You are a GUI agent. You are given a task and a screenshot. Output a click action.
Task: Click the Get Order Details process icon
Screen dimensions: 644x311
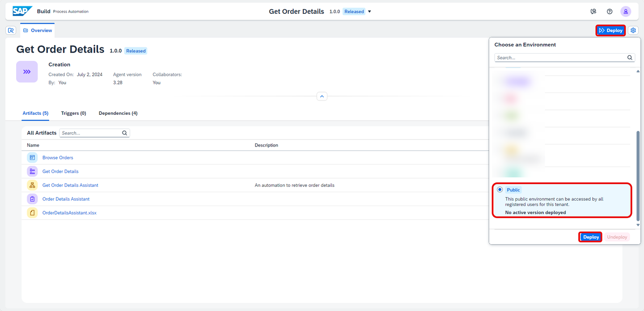[x=32, y=172]
